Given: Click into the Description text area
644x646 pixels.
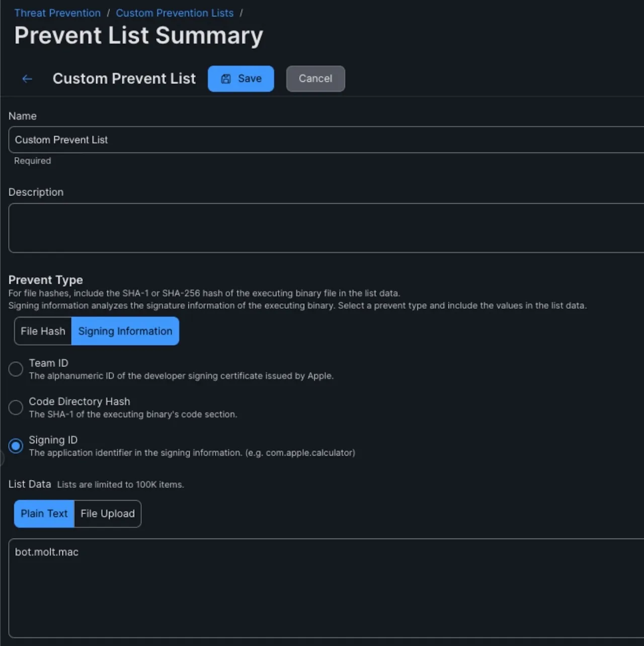Looking at the screenshot, I should click(322, 228).
